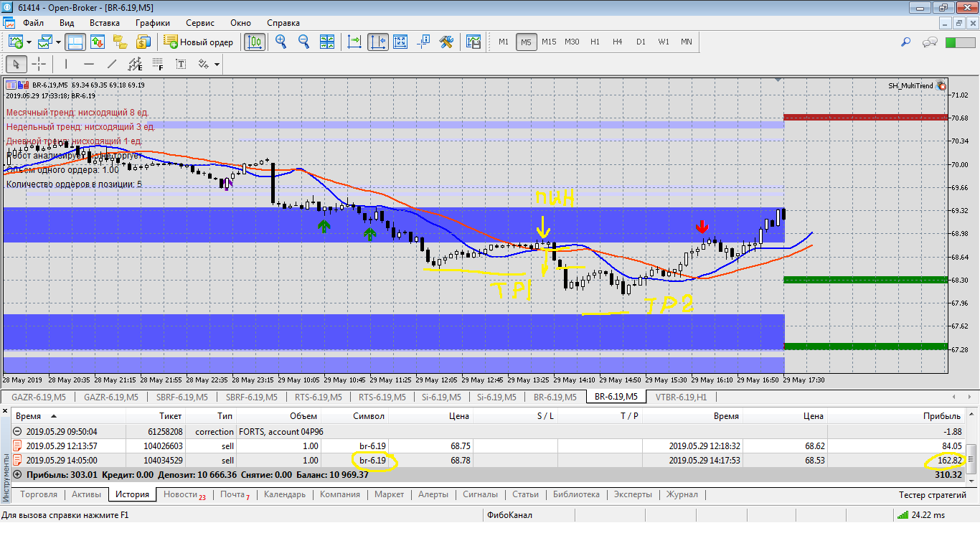Toggle the Market Watch panel

(x=75, y=42)
